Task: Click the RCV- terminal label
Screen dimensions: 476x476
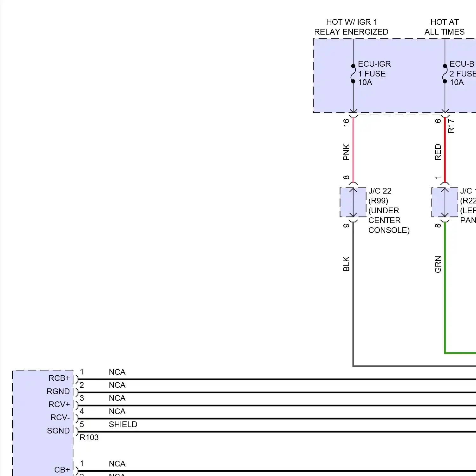Action: pyautogui.click(x=60, y=418)
